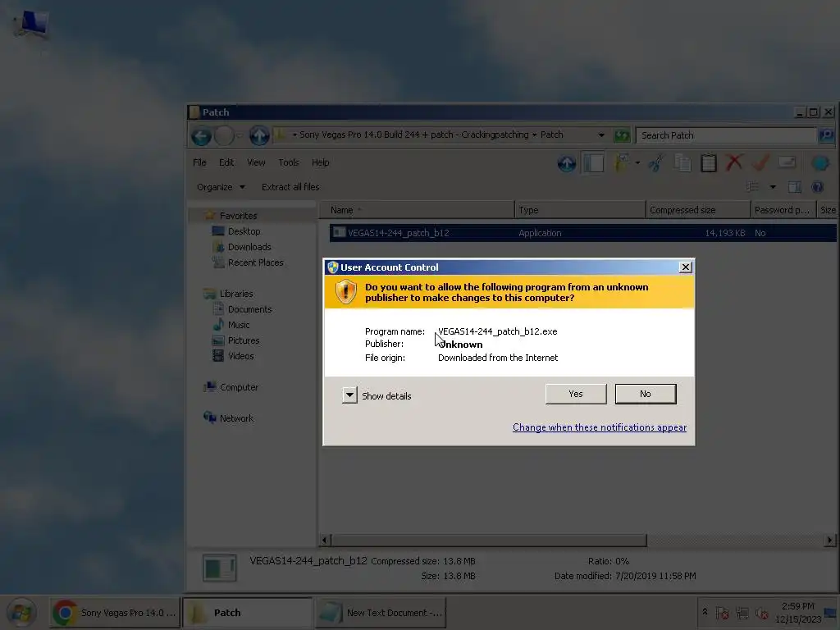Sort by the Name column header
The height and width of the screenshot is (630, 840).
tap(417, 210)
